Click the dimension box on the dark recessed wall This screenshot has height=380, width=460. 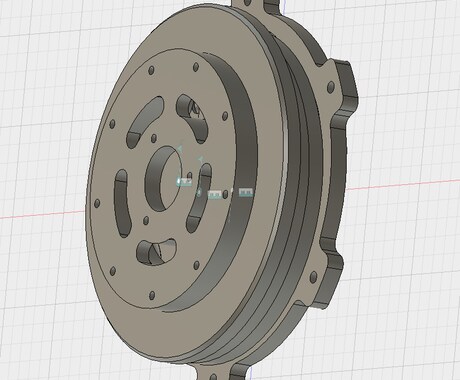pyautogui.click(x=246, y=192)
